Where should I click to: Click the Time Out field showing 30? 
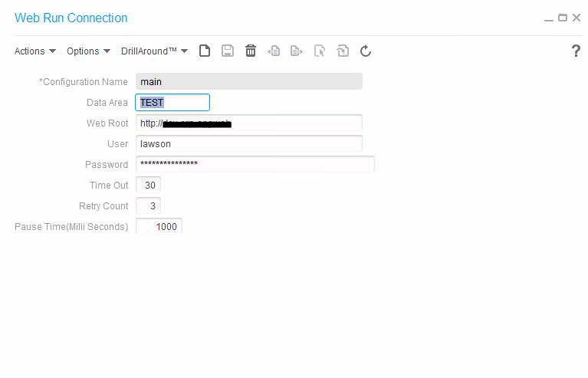coord(148,185)
